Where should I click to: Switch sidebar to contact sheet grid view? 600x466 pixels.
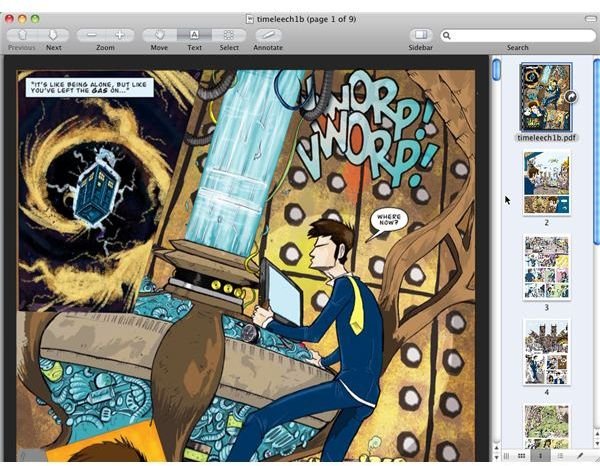[521, 456]
